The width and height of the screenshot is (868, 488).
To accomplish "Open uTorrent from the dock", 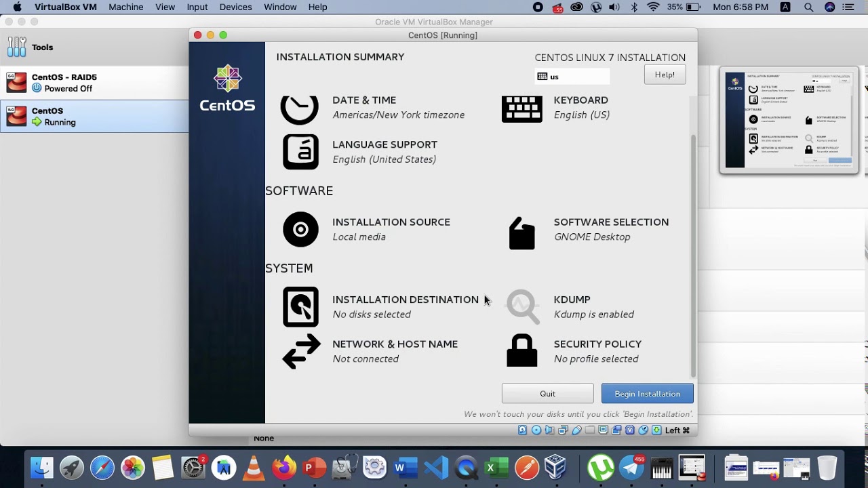I will click(x=600, y=468).
